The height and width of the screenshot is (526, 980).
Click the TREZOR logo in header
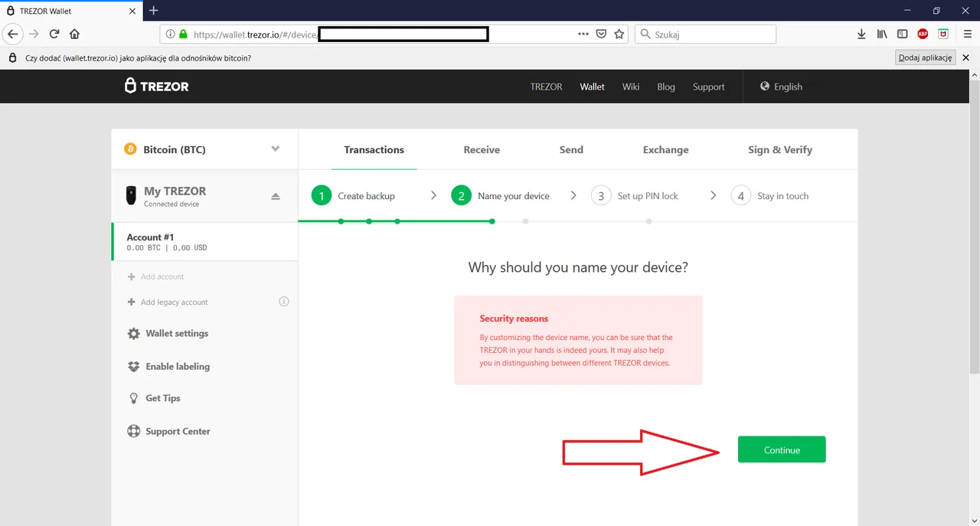pos(157,87)
